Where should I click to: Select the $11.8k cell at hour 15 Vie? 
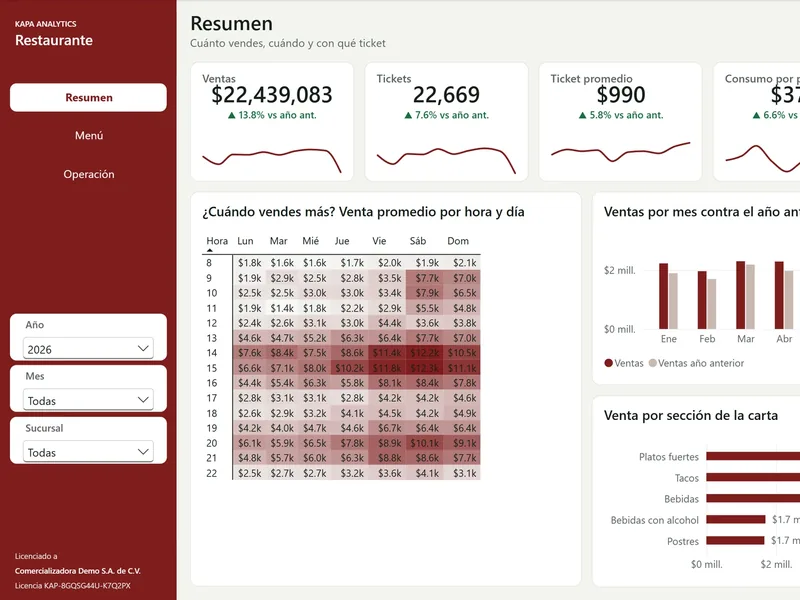(387, 368)
